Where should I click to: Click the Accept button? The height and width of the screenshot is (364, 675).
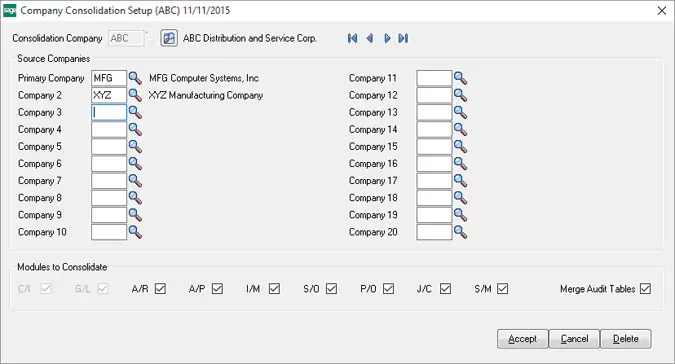coord(523,339)
